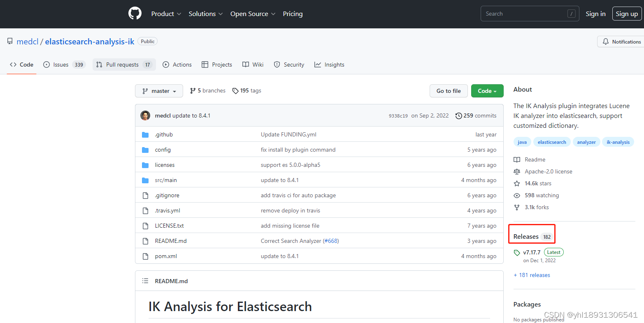Select the analyzer topic tag
Image resolution: width=644 pixels, height=323 pixels.
pos(586,142)
